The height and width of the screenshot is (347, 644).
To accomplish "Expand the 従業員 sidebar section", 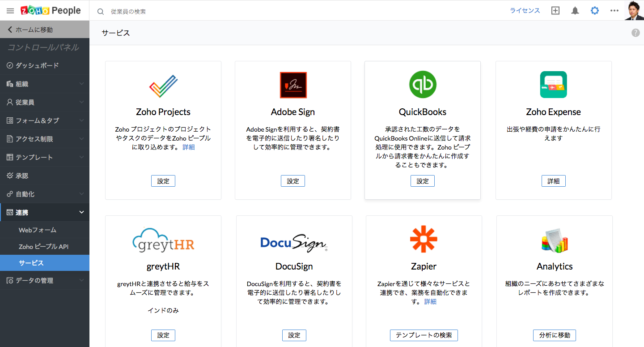I will (45, 102).
